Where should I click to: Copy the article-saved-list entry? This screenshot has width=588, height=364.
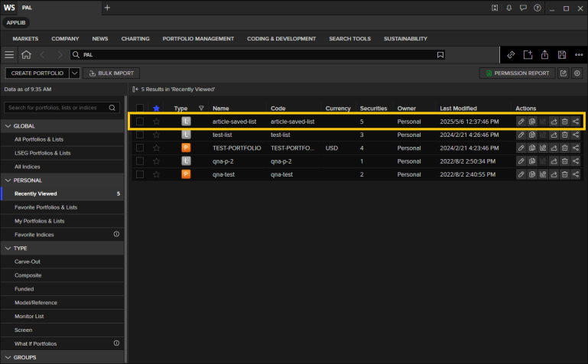(x=531, y=122)
